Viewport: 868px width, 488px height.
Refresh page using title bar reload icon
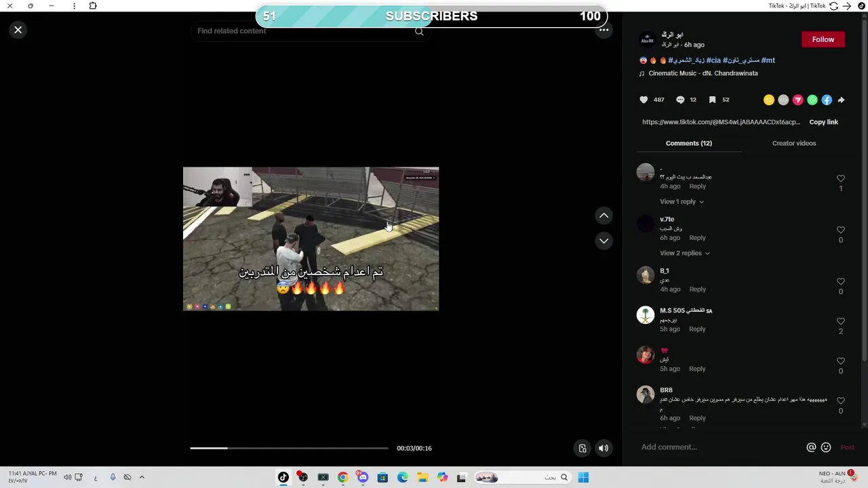(x=833, y=6)
